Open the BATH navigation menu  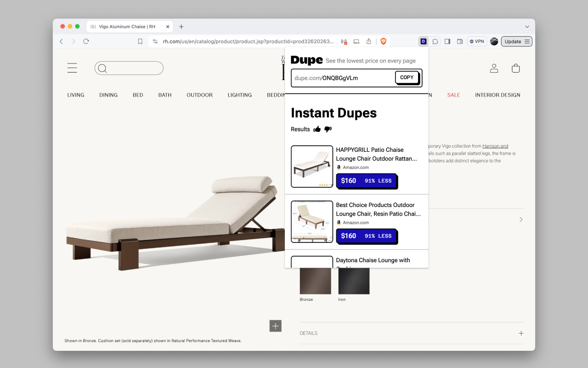[165, 95]
